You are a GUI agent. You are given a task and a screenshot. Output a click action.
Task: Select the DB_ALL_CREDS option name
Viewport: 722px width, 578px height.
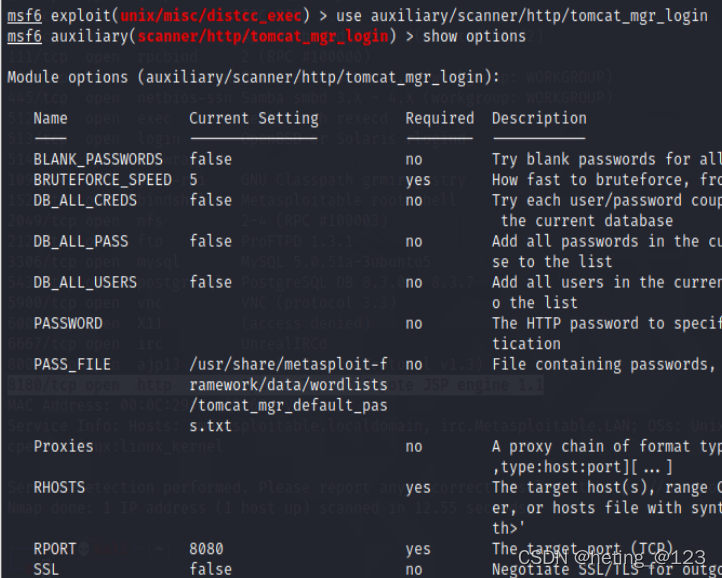pos(85,200)
